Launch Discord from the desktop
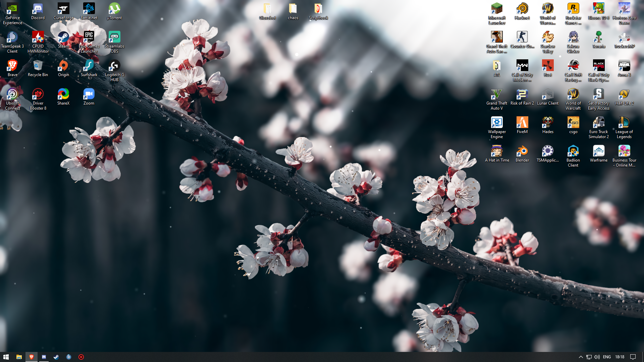This screenshot has width=644, height=362. pyautogui.click(x=38, y=11)
